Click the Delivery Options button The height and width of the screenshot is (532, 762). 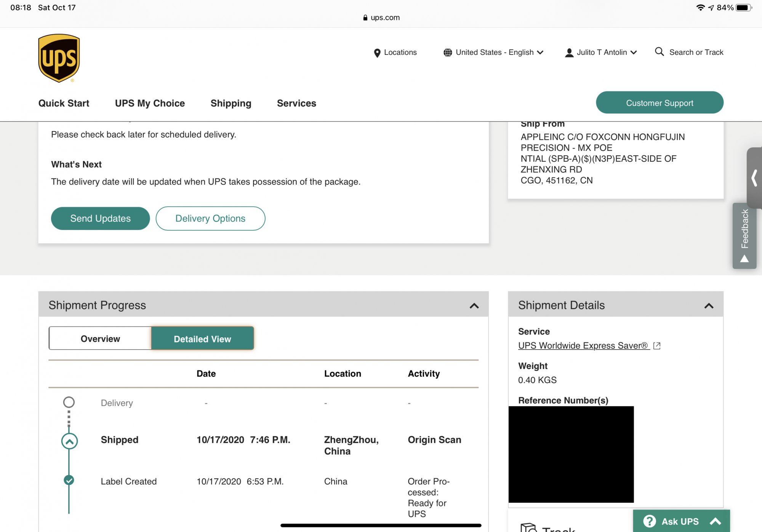click(210, 218)
